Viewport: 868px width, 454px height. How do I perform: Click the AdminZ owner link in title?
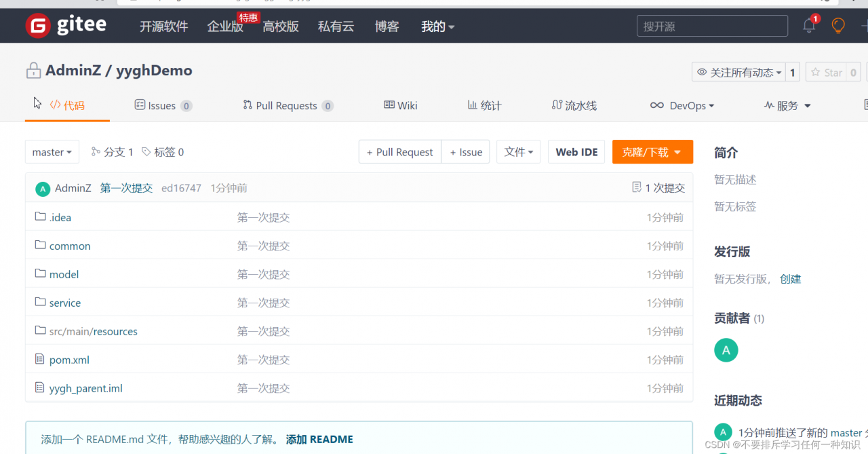[x=73, y=71]
